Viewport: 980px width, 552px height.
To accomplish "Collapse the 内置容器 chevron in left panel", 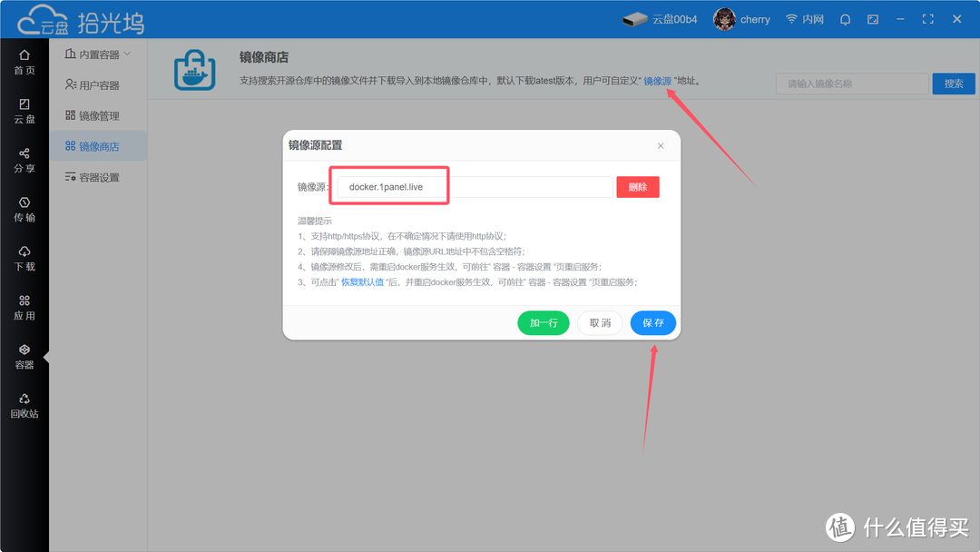I will (128, 54).
